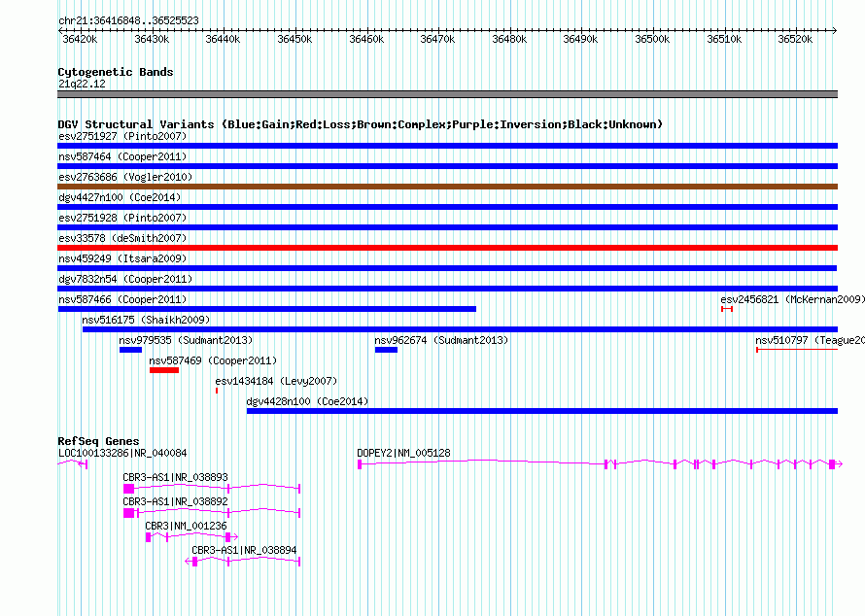The image size is (865, 616).
Task: Select the dgv4428n100 (Coe2014) blue bar
Action: [x=541, y=411]
